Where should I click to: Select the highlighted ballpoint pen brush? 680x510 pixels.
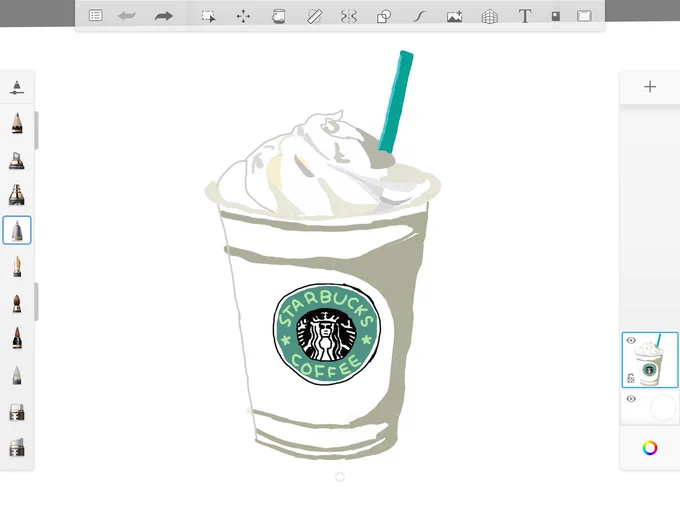click(x=16, y=230)
